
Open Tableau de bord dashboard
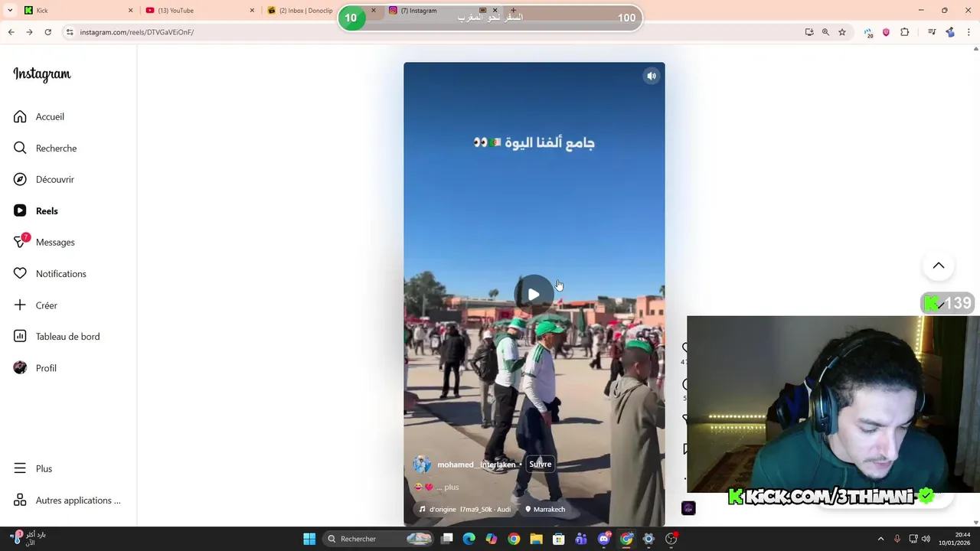click(x=57, y=336)
